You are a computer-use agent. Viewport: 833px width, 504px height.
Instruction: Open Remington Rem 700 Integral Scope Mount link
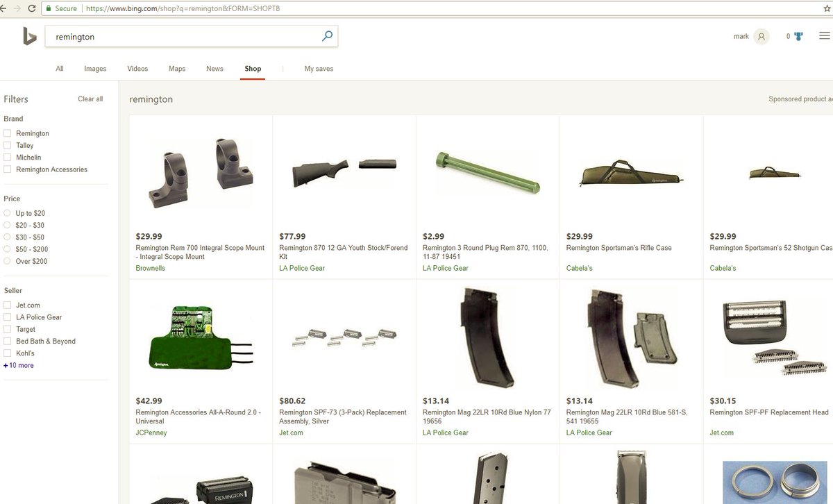(200, 252)
